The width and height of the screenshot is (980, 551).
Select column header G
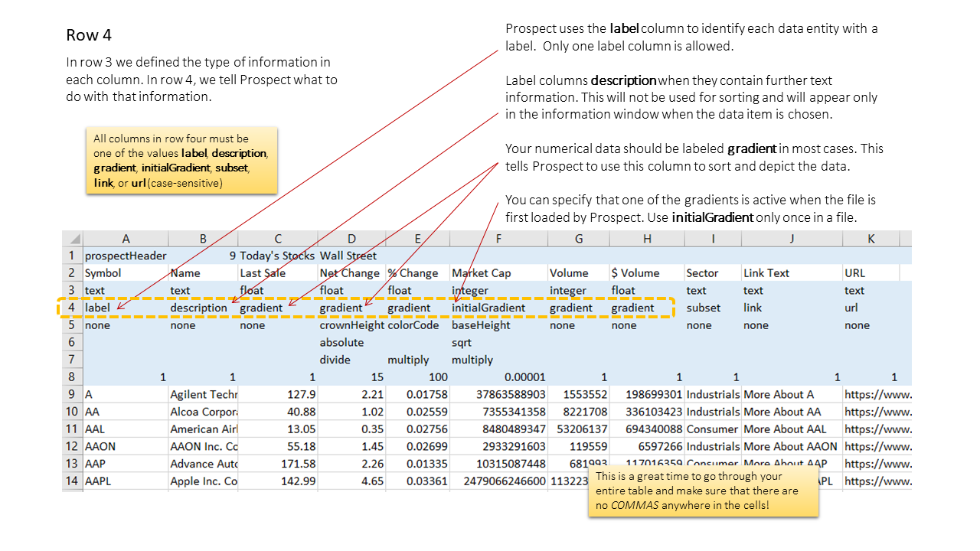[579, 239]
